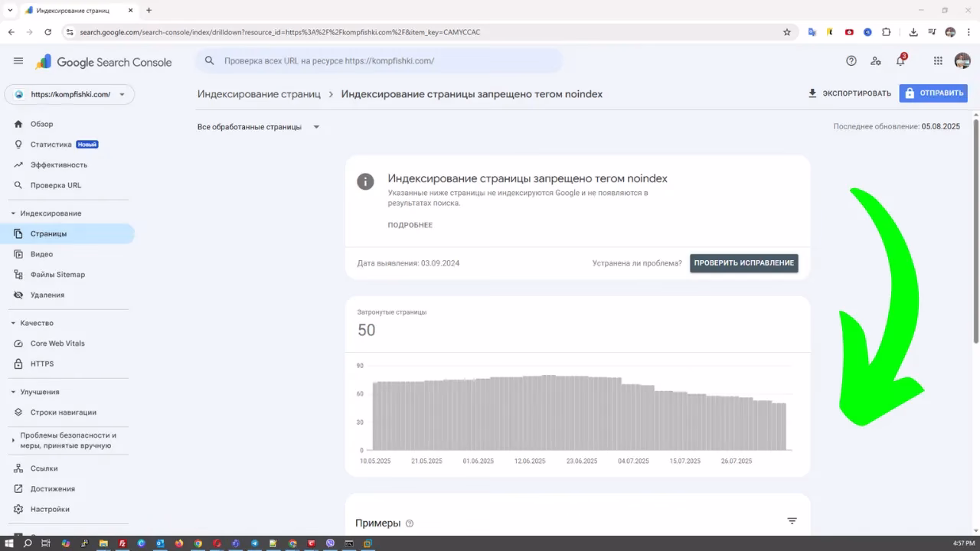Click the ЭКСПОРТИРОВАТЬ button
The image size is (980, 551).
[x=848, y=93]
